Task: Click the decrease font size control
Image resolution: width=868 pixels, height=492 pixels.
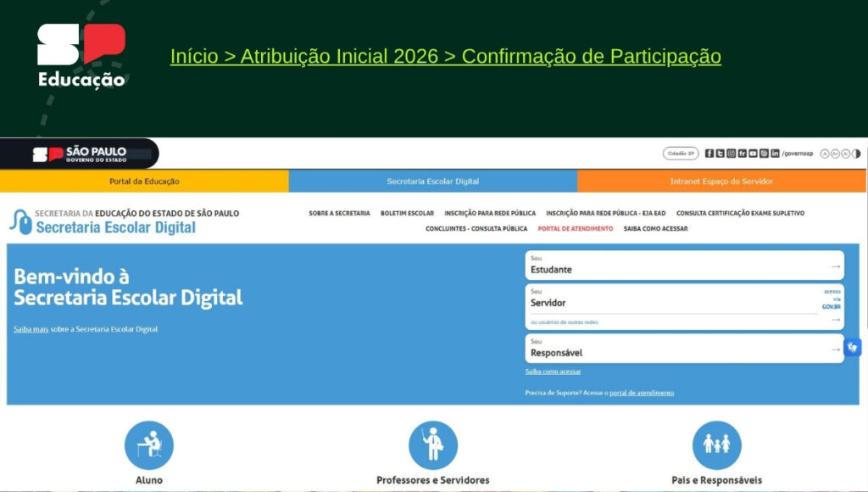Action: (x=848, y=153)
